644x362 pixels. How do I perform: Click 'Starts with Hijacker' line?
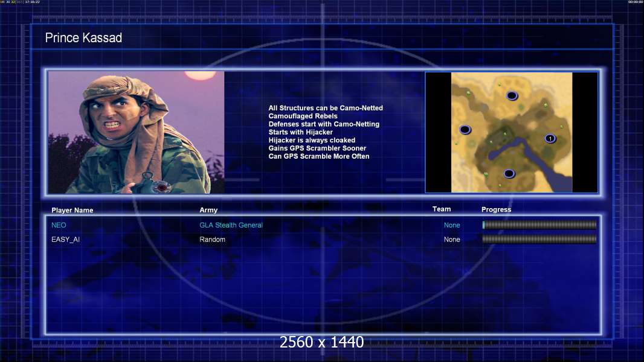tap(301, 132)
